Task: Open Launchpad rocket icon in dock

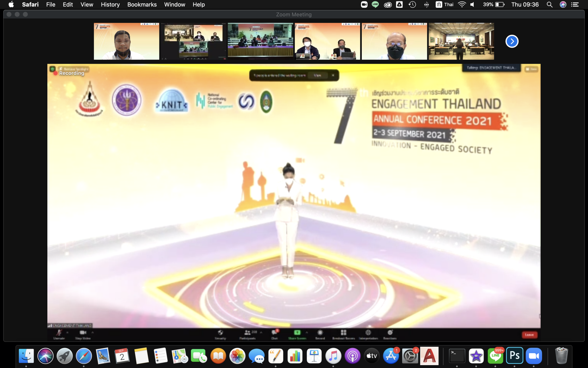Action: coord(65,356)
